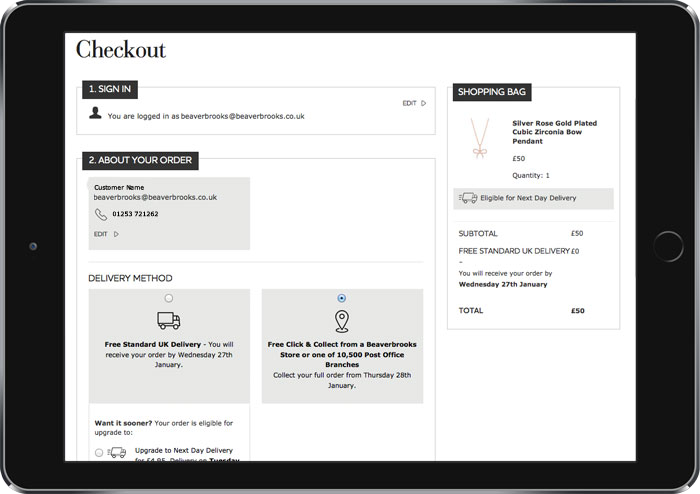Click the logged in email beaverbrooks@beaverbrooks.co.uk text
This screenshot has height=494, width=700.
[x=242, y=116]
